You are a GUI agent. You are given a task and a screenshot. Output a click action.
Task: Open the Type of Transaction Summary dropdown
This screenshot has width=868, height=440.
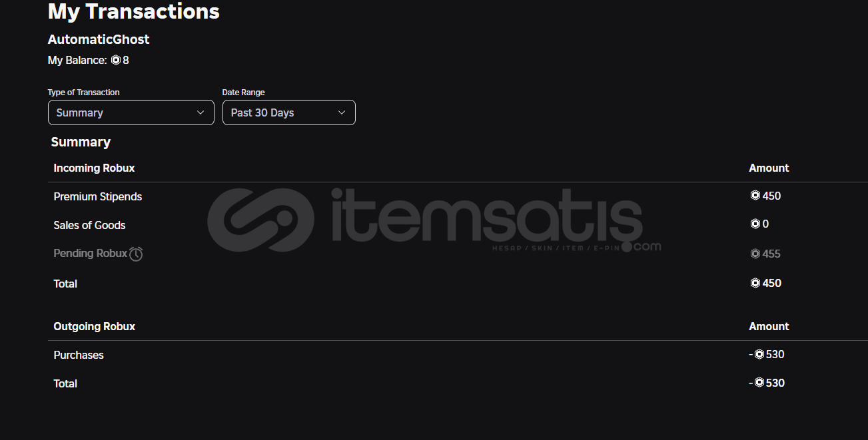click(131, 112)
